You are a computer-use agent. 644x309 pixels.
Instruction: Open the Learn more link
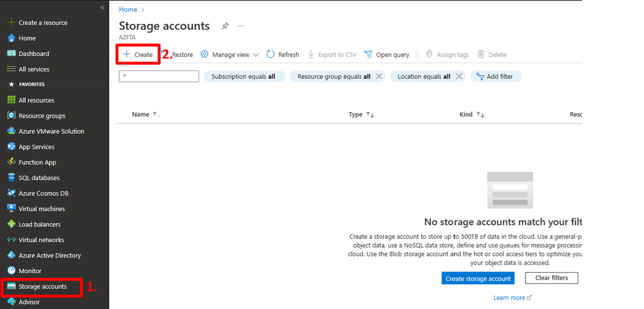coord(510,297)
